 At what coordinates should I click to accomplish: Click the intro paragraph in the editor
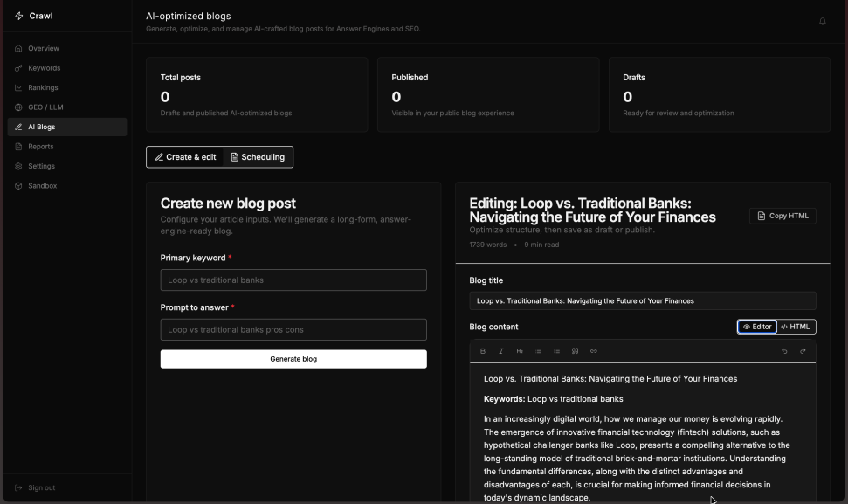pos(637,458)
